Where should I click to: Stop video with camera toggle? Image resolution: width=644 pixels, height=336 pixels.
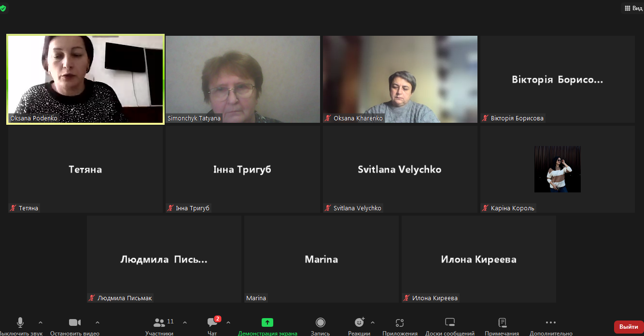pyautogui.click(x=75, y=322)
